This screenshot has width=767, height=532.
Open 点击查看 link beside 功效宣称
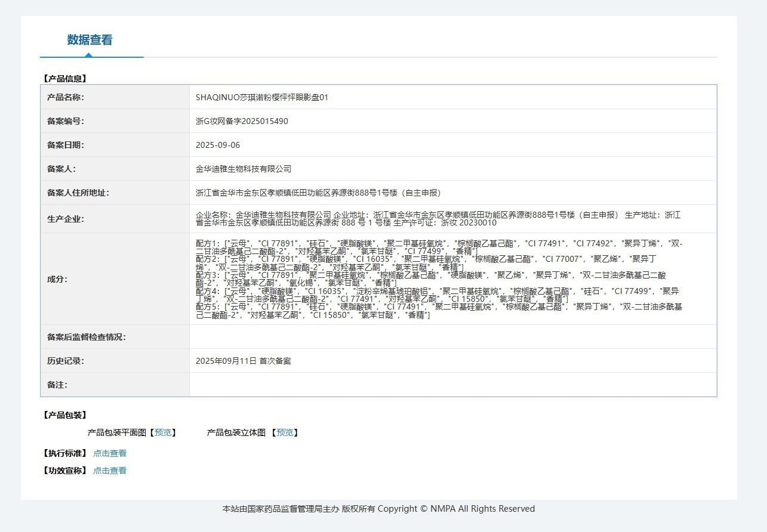pyautogui.click(x=110, y=471)
